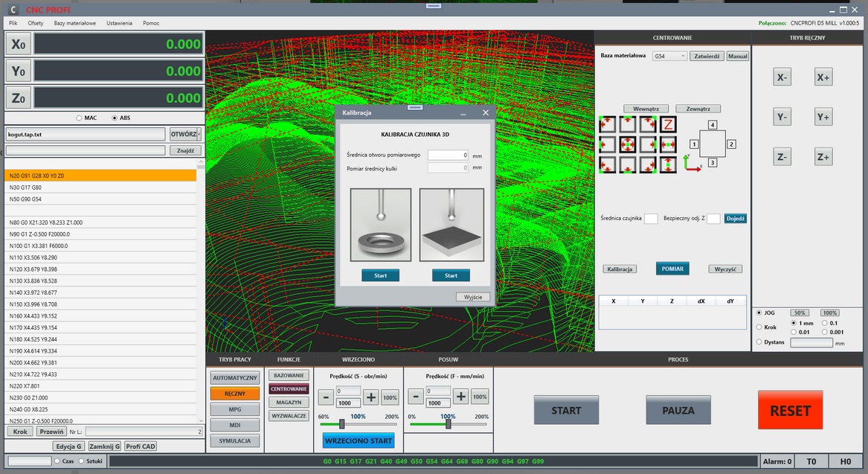This screenshot has width=868, height=474.
Task: Choose the 0.001 step size radio
Action: tap(825, 332)
